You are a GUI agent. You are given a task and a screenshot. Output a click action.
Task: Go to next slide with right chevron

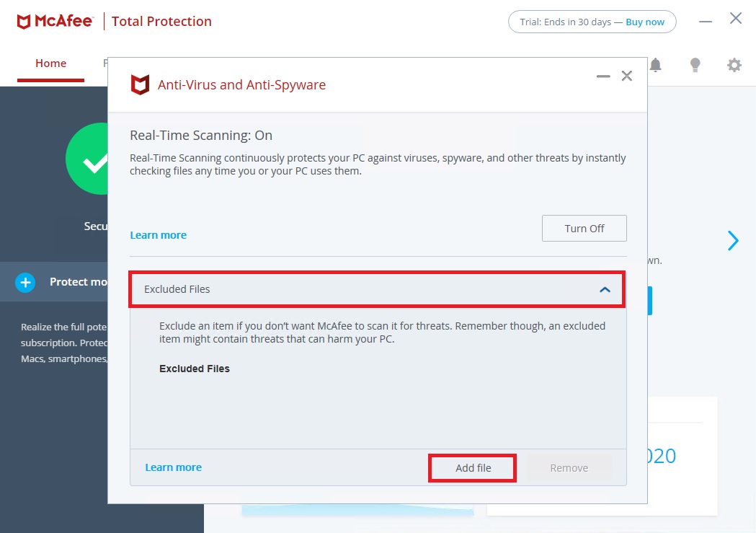[733, 240]
